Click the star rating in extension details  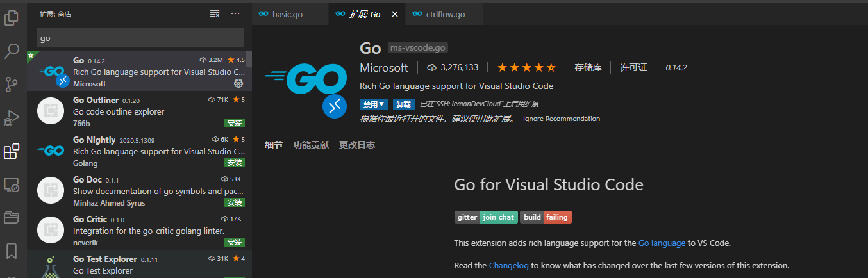[527, 67]
